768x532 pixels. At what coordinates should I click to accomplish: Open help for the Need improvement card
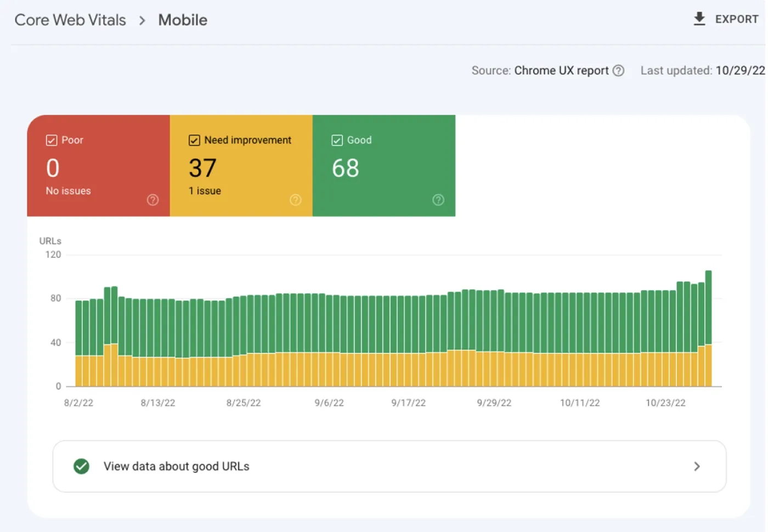[296, 200]
